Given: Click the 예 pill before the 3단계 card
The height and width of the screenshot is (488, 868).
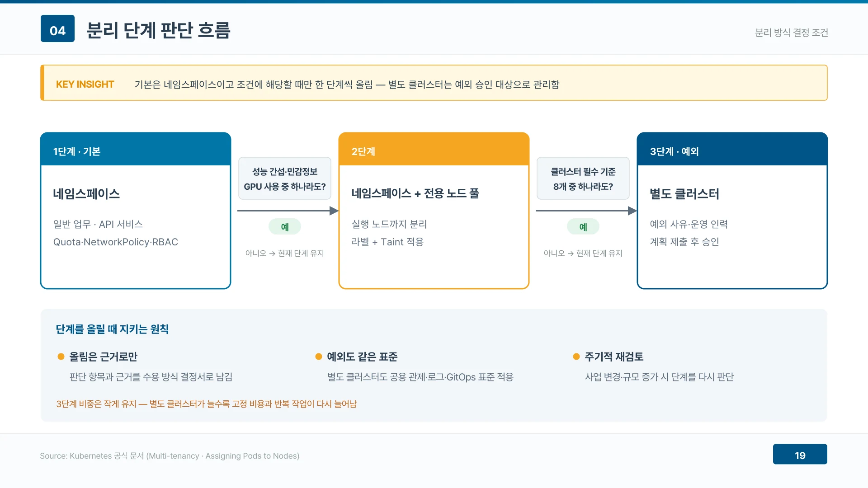Looking at the screenshot, I should (583, 226).
